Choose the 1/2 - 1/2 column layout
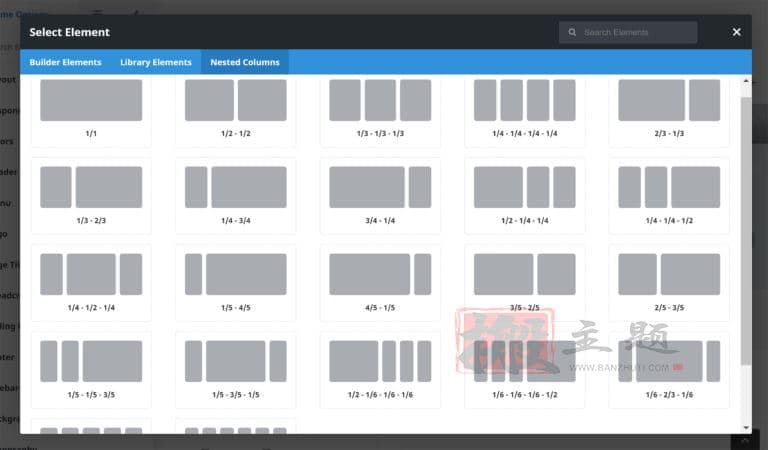Image resolution: width=768 pixels, height=450 pixels. click(x=236, y=110)
